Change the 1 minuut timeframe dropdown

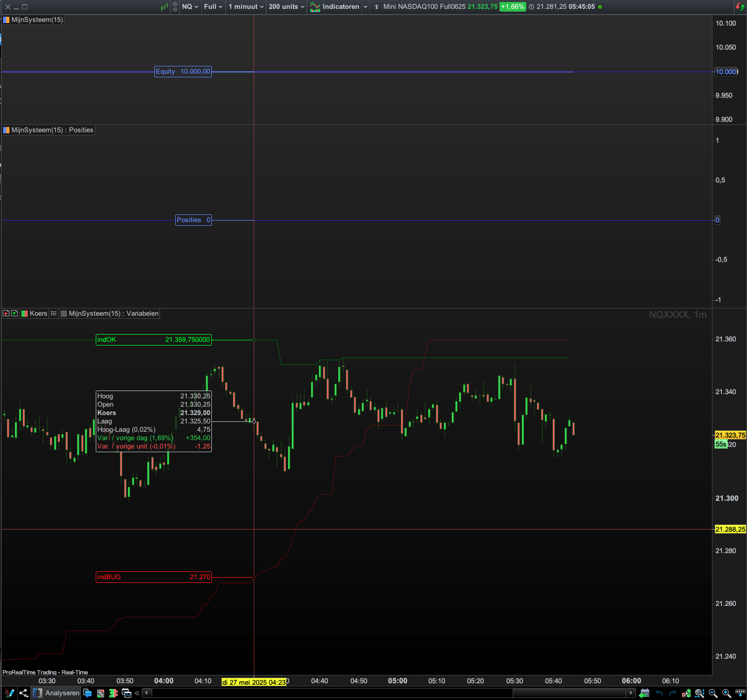coord(246,7)
